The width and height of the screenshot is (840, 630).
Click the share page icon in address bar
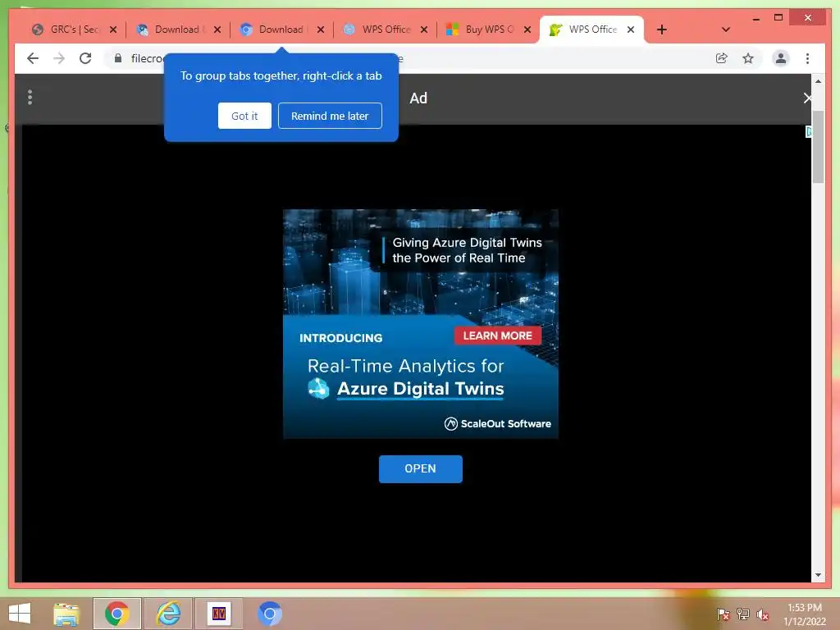(722, 58)
